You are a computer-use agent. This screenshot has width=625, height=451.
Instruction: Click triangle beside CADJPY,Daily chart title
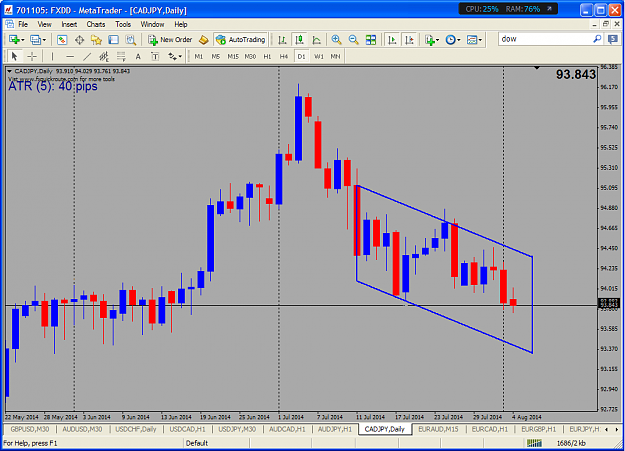click(x=9, y=71)
